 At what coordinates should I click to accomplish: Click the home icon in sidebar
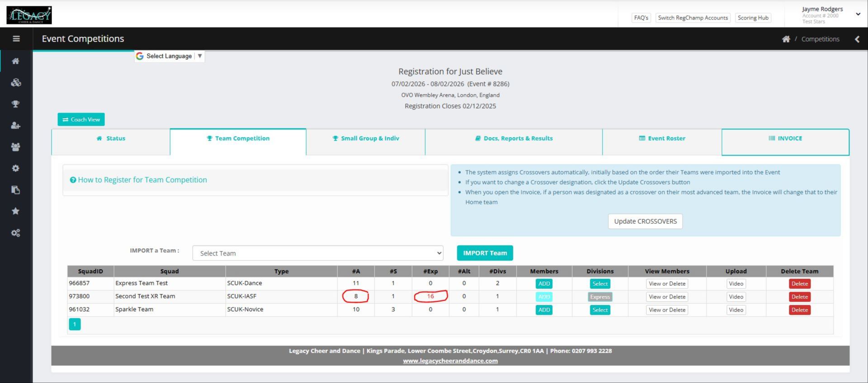pos(16,61)
